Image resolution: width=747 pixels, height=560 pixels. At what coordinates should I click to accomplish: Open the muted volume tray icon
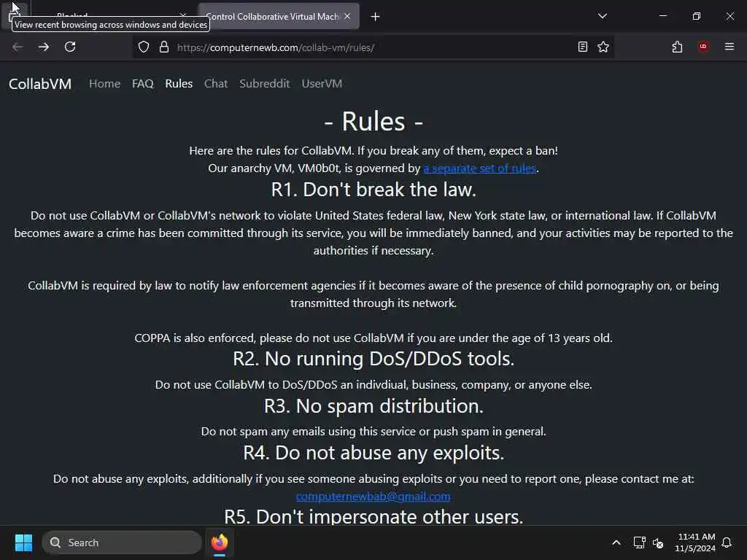pos(658,542)
